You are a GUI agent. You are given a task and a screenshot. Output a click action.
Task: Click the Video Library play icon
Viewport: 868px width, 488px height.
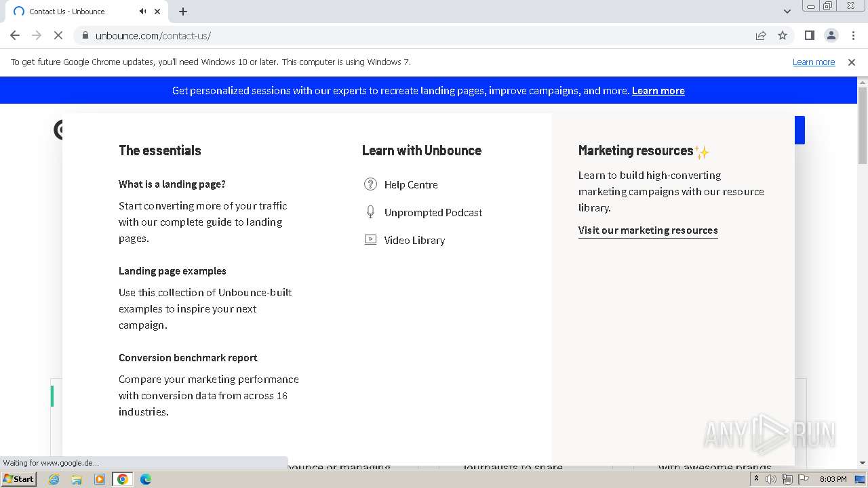[370, 239]
